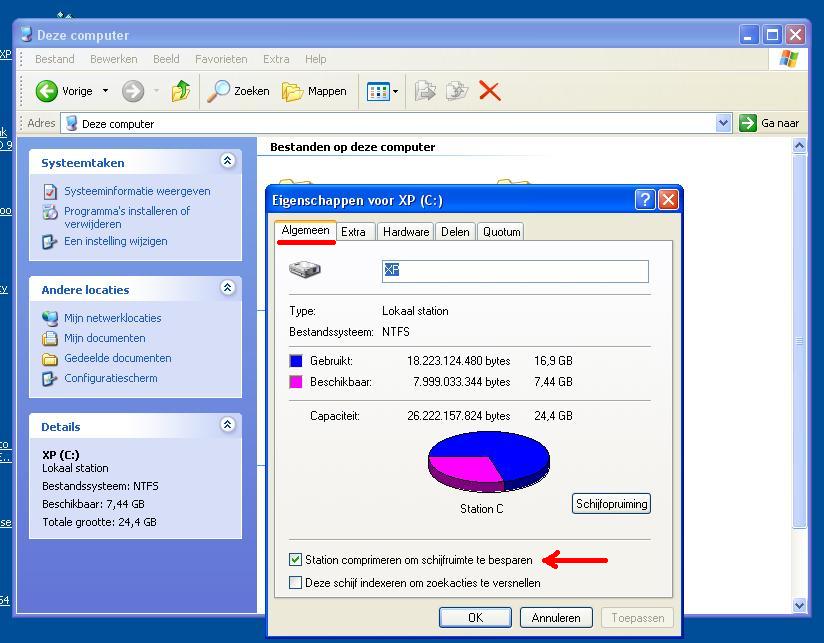Go back with the Vorige button

click(x=64, y=91)
